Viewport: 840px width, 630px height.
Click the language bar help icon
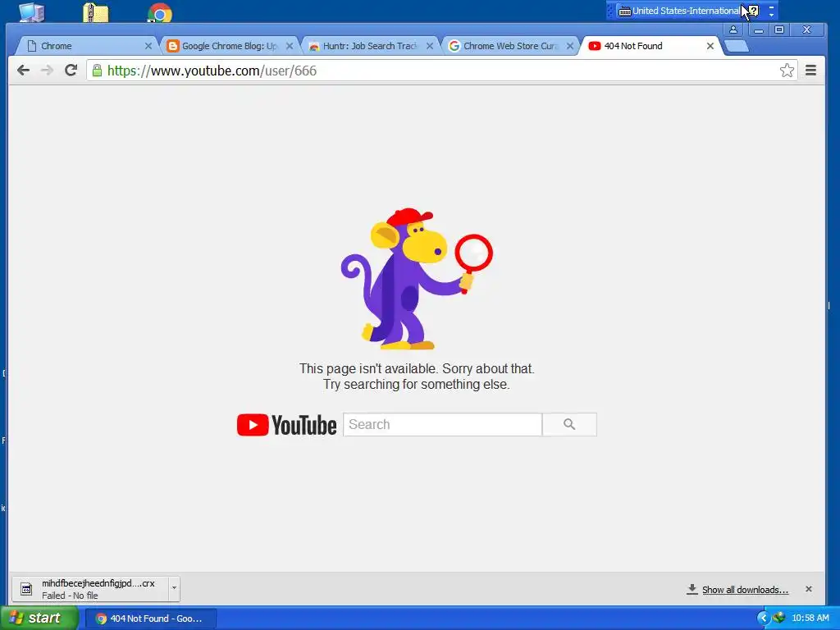click(753, 11)
